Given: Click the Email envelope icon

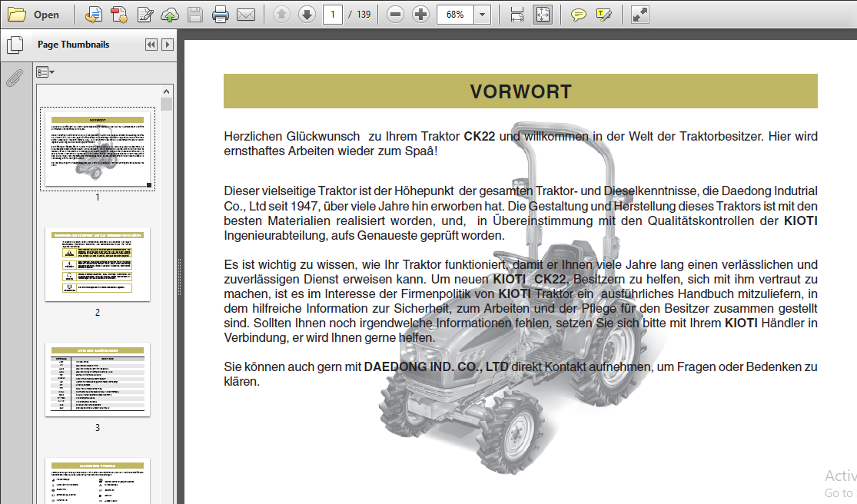Looking at the screenshot, I should (x=246, y=15).
